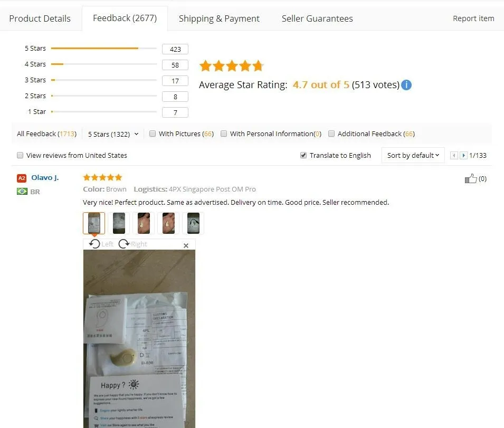Click the A2 buyer level badge
This screenshot has height=428, width=504.
pos(22,178)
